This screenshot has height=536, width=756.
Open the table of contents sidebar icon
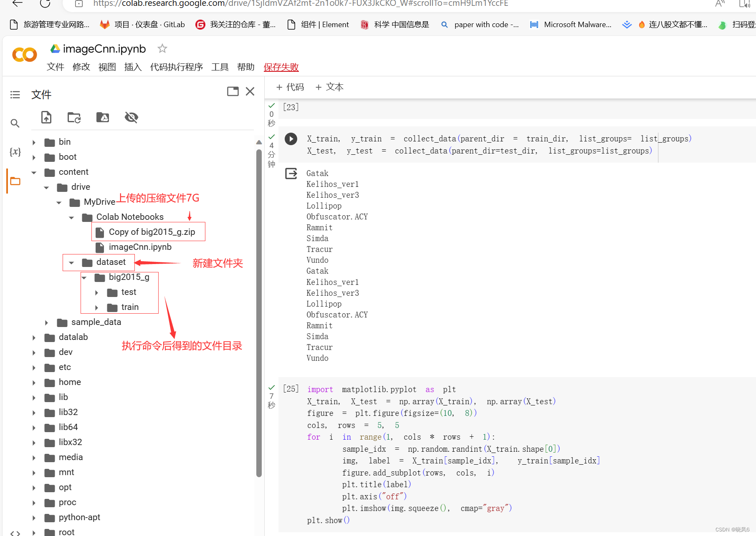coord(15,95)
